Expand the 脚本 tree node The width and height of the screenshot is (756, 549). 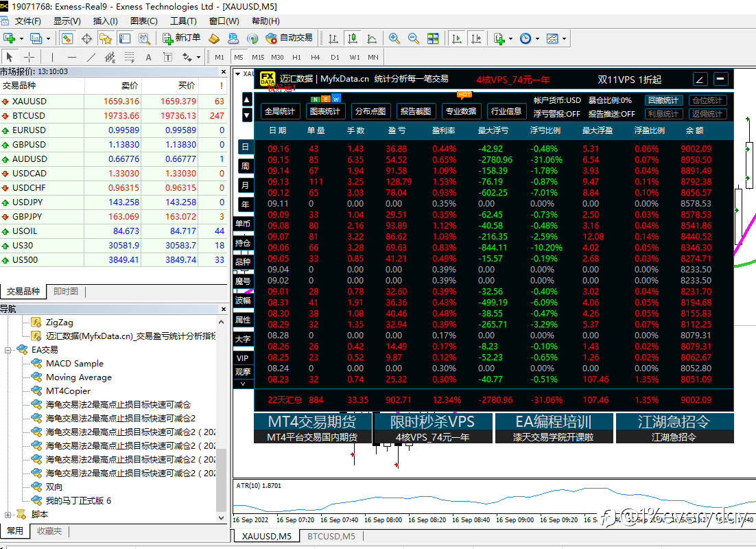point(8,515)
